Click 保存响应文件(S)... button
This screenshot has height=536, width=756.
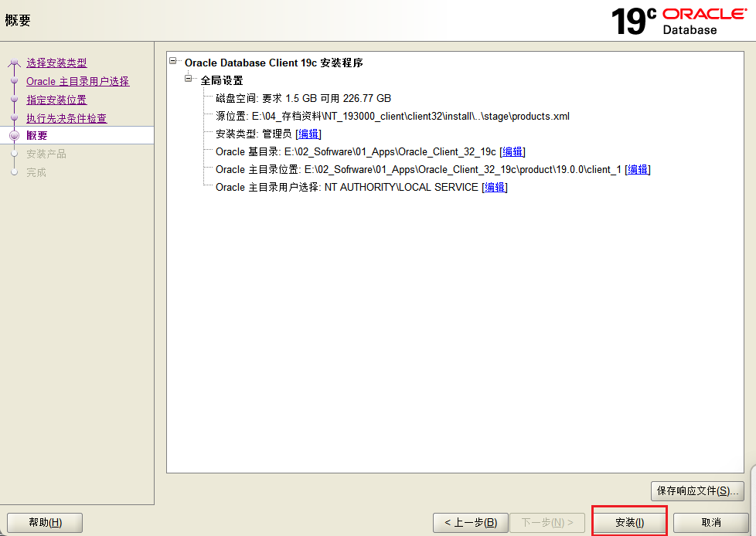click(x=697, y=490)
